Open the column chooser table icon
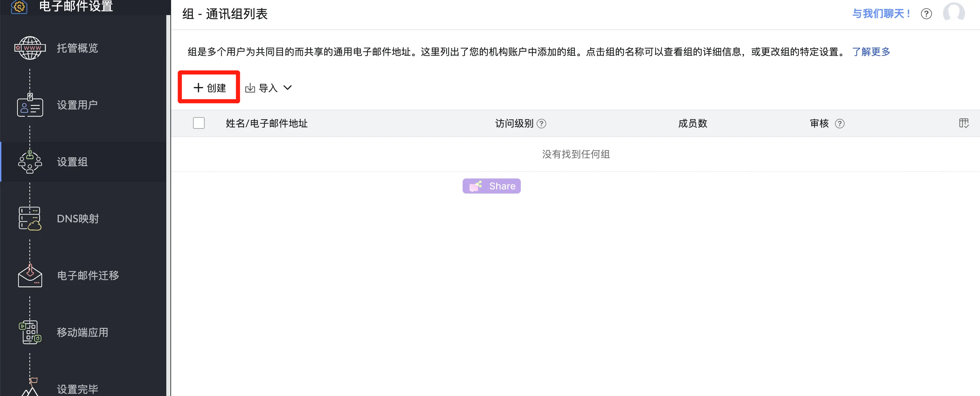Image resolution: width=980 pixels, height=396 pixels. (x=964, y=123)
